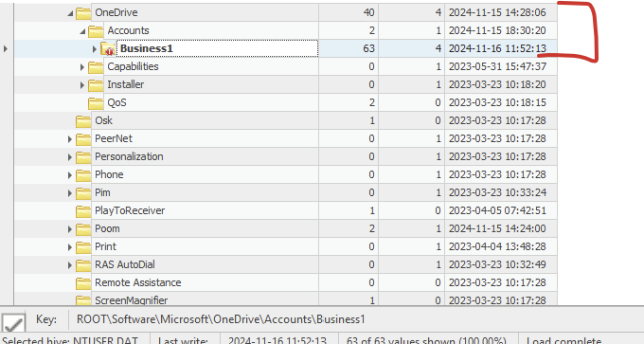644x344 pixels.
Task: Click the PeerNet folder icon
Action: 83,139
